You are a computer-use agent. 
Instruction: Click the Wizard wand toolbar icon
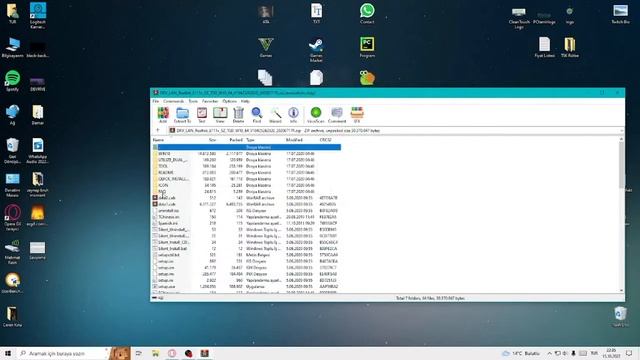[276, 114]
